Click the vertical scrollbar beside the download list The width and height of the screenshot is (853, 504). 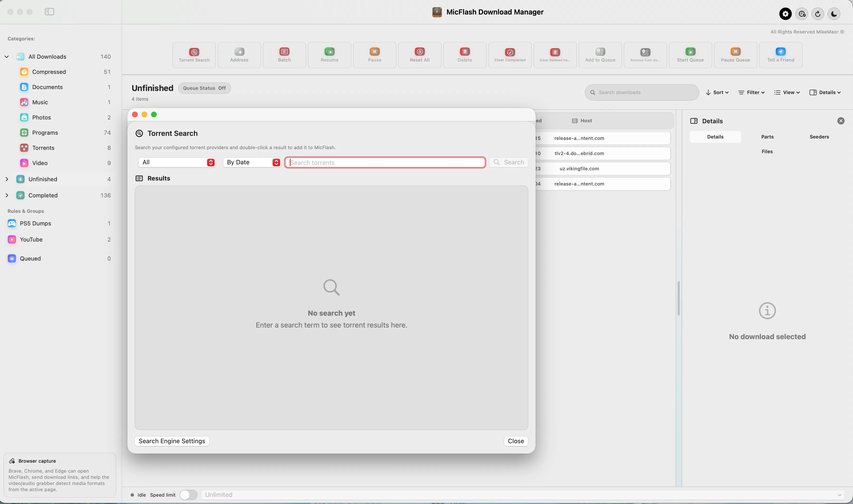click(678, 298)
